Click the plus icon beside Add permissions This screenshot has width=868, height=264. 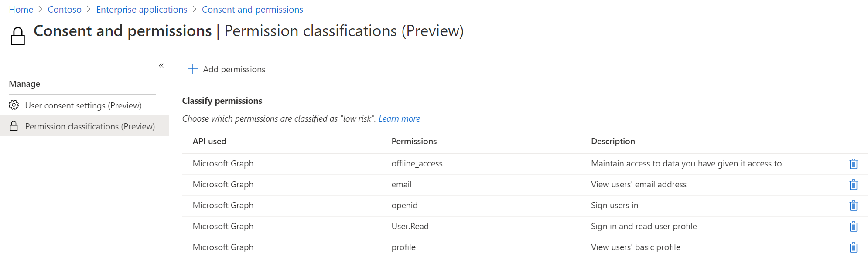pyautogui.click(x=192, y=69)
